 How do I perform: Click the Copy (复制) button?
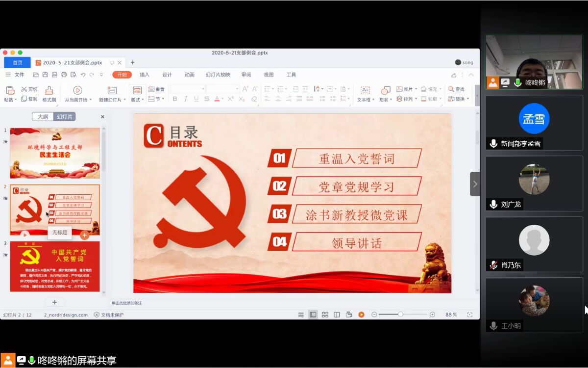pyautogui.click(x=29, y=99)
